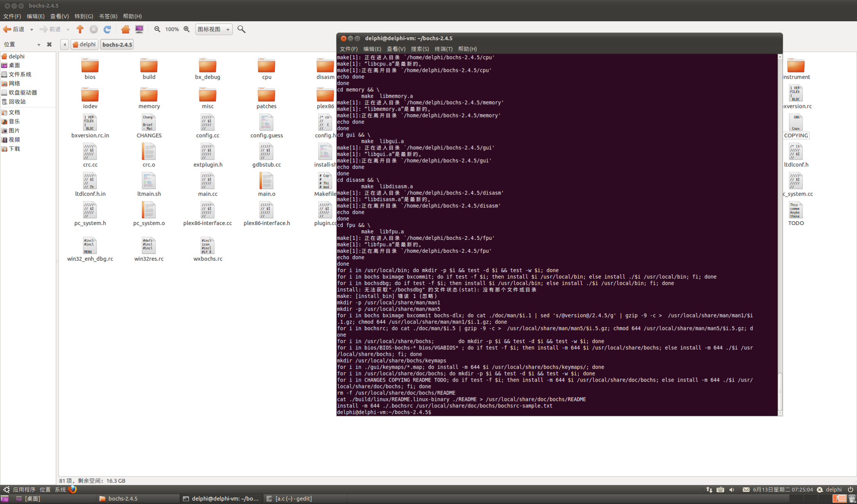Open the terminal's 终端(T) menu
The width and height of the screenshot is (857, 504).
[x=443, y=49]
